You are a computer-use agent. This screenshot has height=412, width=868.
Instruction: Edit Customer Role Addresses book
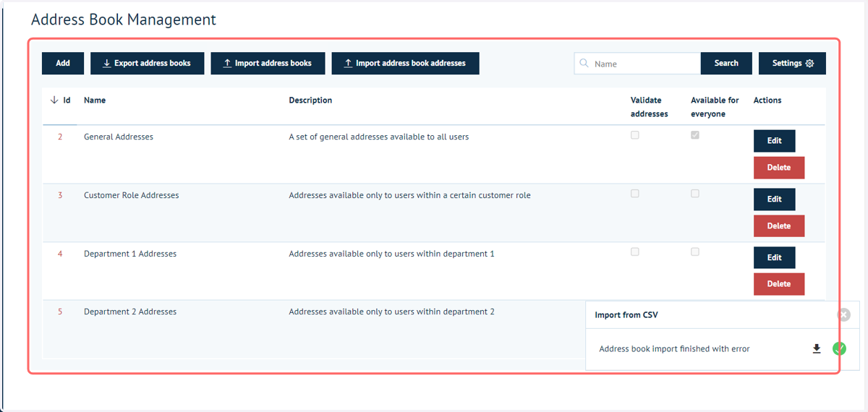774,199
